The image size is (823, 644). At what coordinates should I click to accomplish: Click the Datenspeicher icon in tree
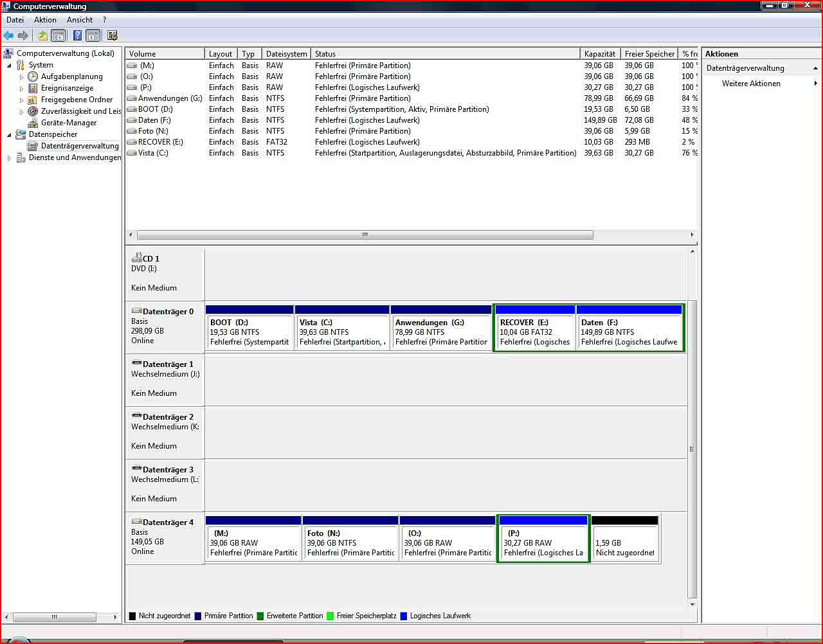21,134
